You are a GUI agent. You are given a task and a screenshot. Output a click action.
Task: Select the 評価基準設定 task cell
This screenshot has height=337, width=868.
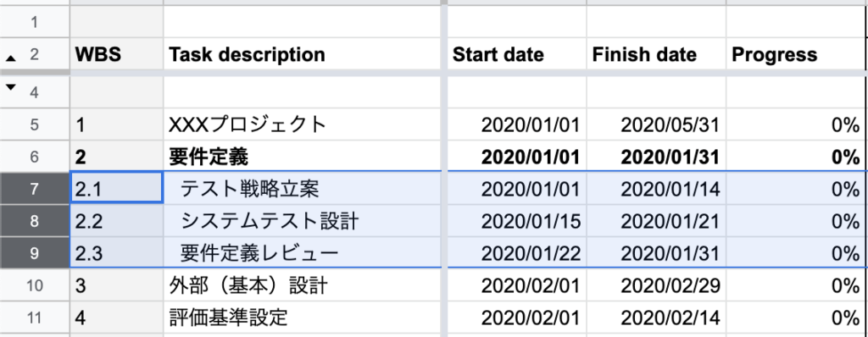(x=303, y=317)
